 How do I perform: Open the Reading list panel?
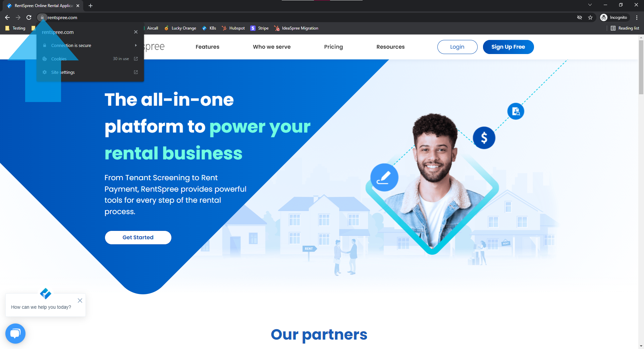tap(625, 28)
